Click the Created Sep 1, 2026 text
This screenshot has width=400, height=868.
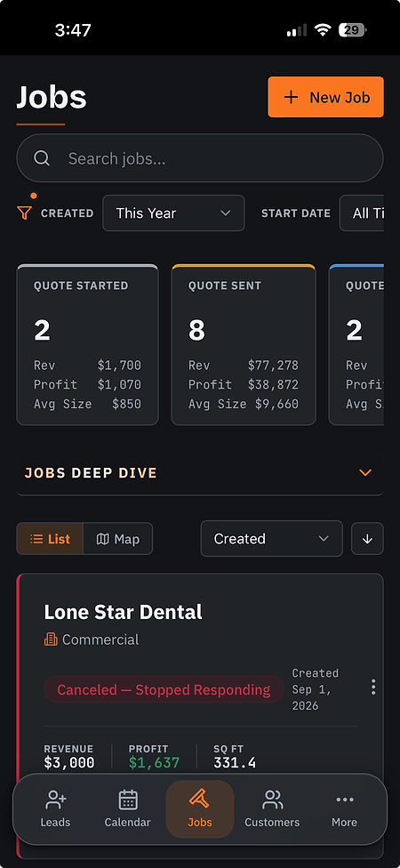(x=316, y=689)
